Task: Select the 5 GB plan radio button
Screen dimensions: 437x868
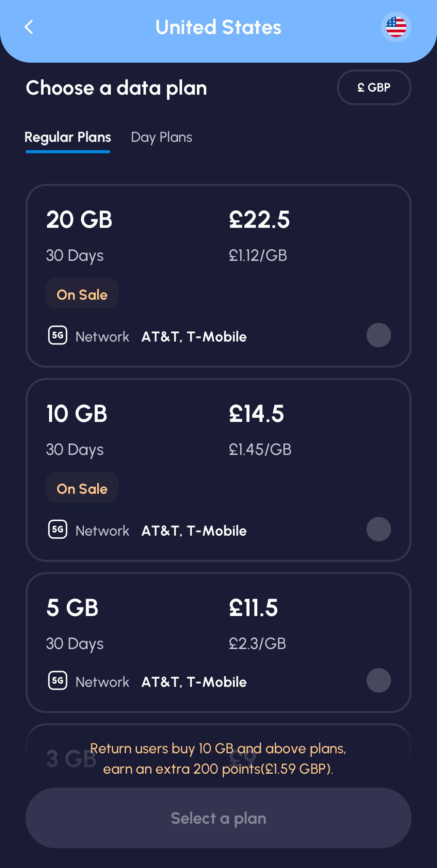Action: coord(378,680)
